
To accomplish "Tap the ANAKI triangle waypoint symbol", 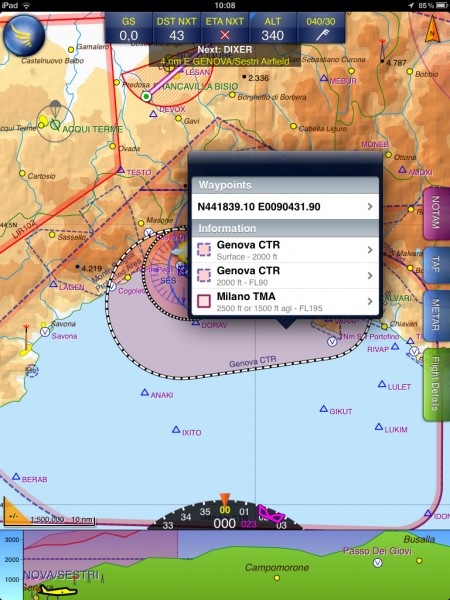I will [144, 392].
